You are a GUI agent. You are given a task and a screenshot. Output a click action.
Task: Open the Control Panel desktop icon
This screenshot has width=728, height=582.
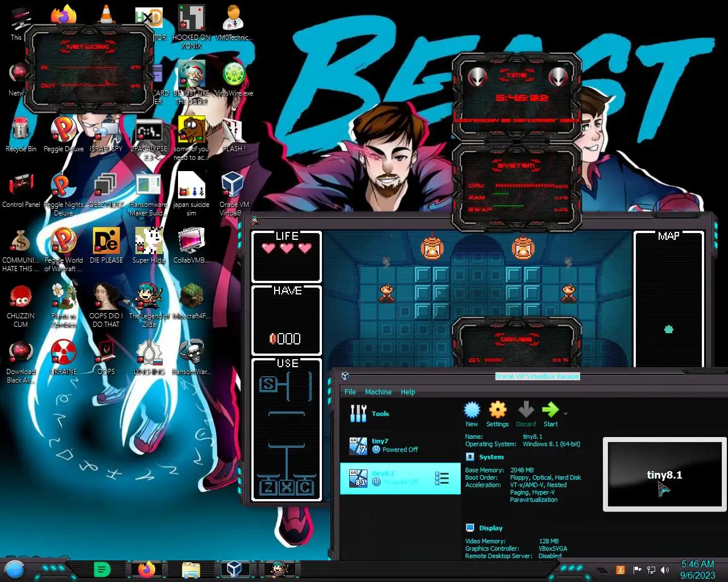tap(21, 190)
